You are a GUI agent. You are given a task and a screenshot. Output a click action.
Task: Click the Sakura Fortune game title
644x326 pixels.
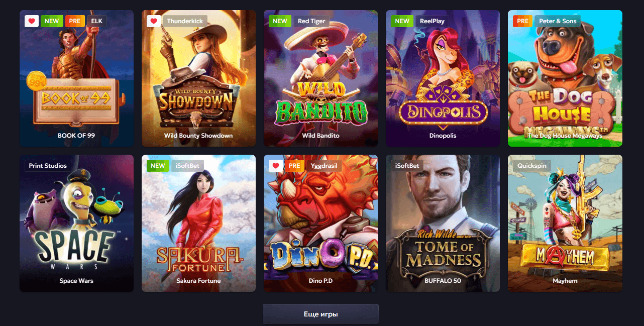click(x=198, y=281)
